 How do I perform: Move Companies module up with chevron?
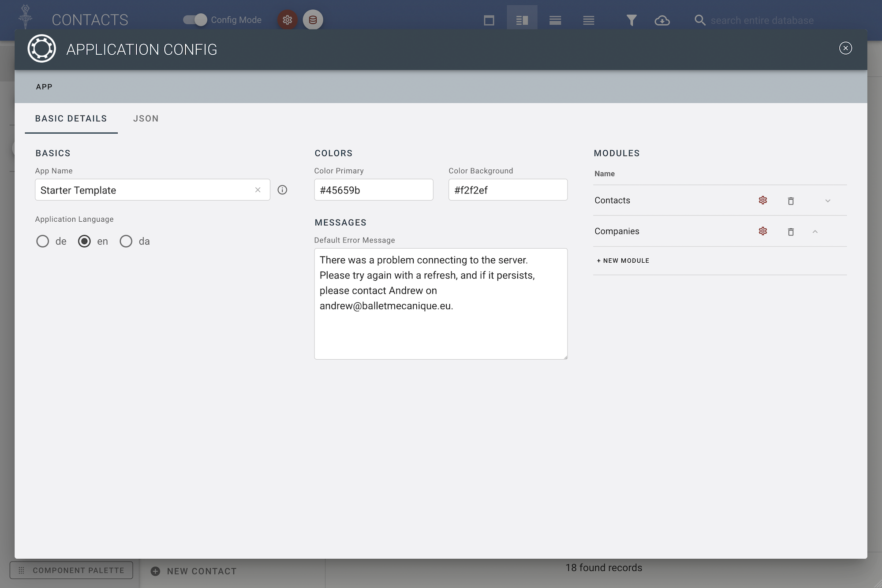(x=815, y=232)
